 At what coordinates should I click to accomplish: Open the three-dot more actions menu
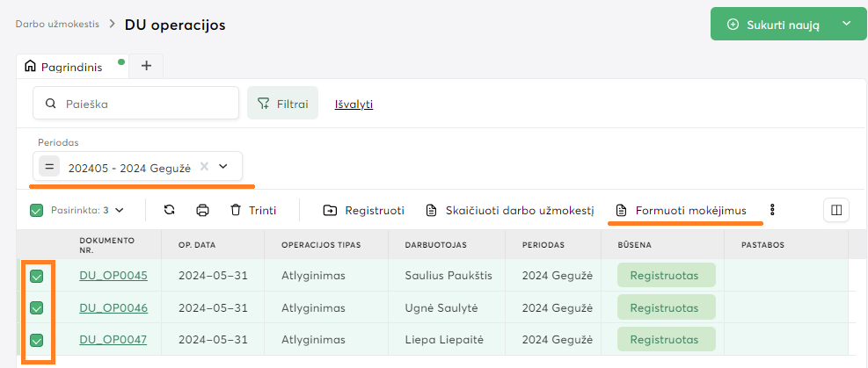coord(772,210)
